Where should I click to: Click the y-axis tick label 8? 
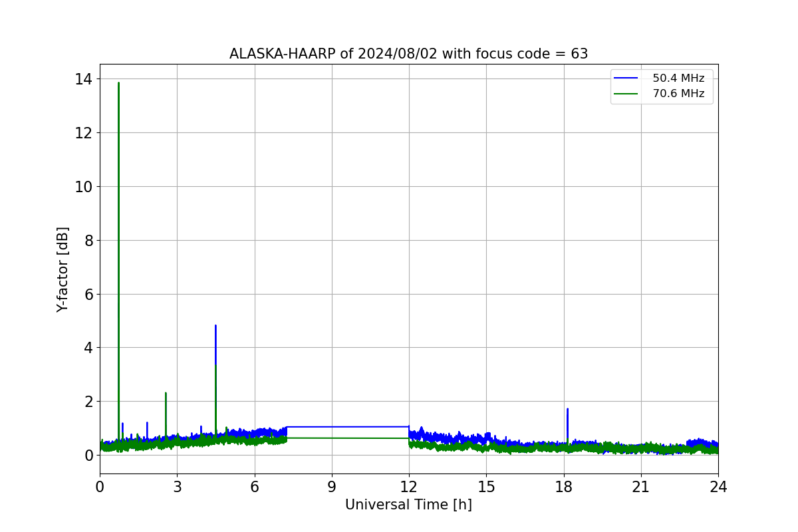coord(88,240)
